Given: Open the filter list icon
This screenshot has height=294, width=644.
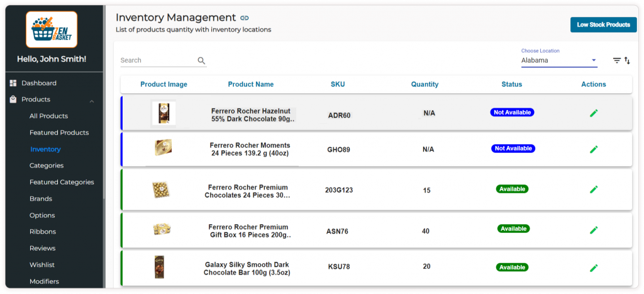Looking at the screenshot, I should pos(616,60).
